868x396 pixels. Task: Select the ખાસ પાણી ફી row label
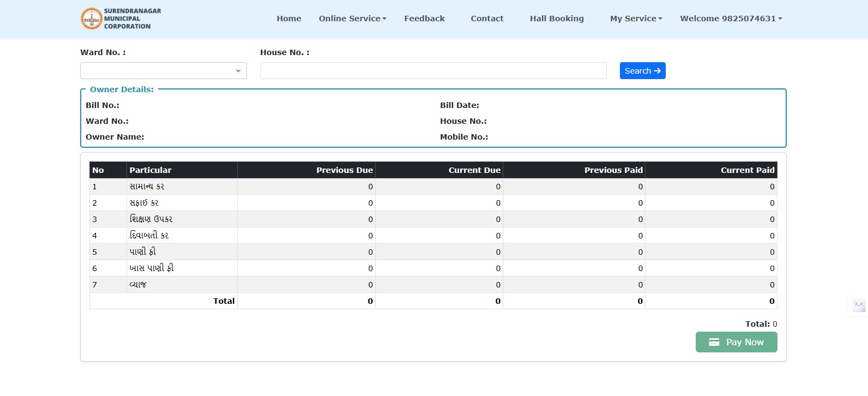coord(152,268)
